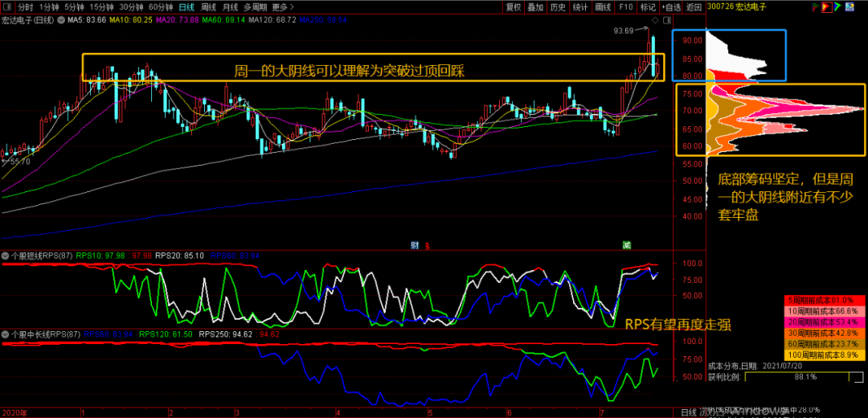Screen dimensions: 868x418
Task: Click the +自选 add to watchlist button
Action: click(670, 7)
